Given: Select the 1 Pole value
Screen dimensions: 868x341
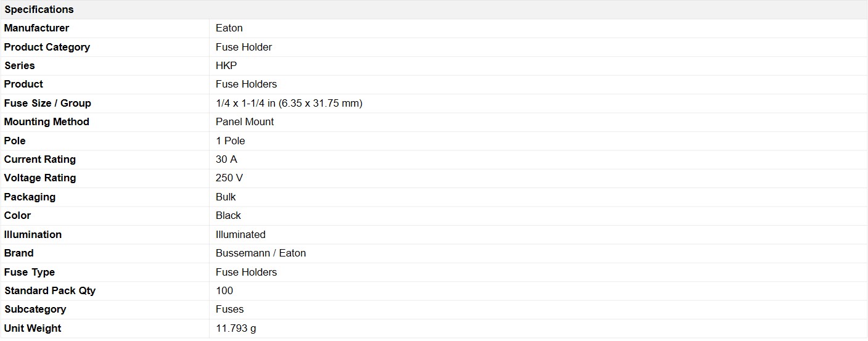Looking at the screenshot, I should tap(231, 141).
